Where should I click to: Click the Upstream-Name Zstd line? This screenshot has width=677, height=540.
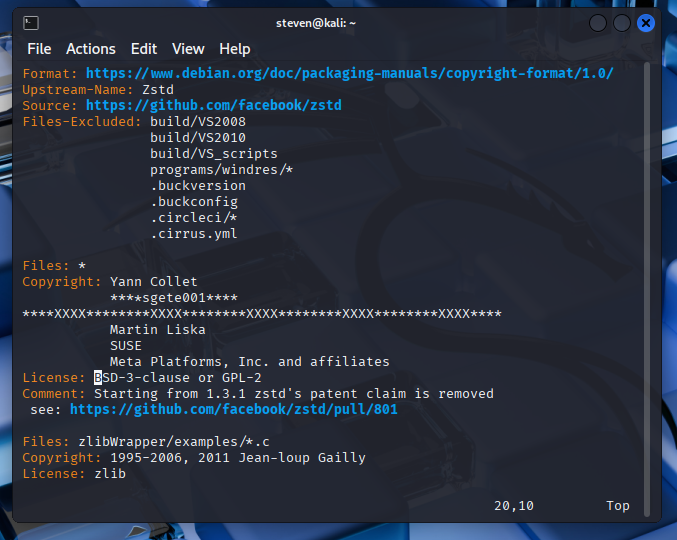(98, 89)
